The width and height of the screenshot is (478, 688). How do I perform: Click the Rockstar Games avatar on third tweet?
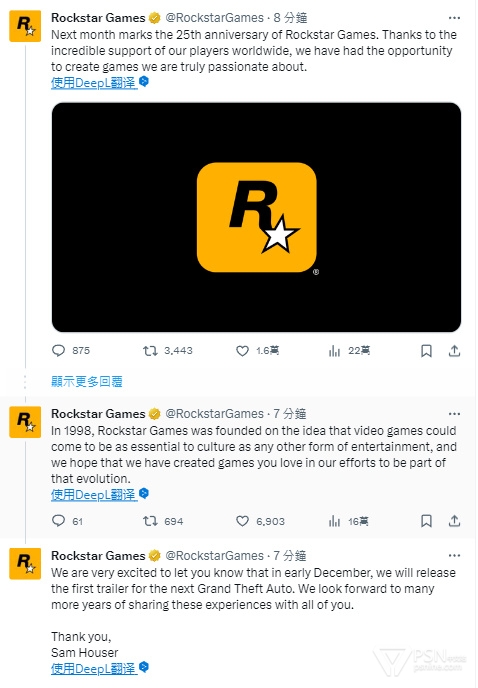25,563
